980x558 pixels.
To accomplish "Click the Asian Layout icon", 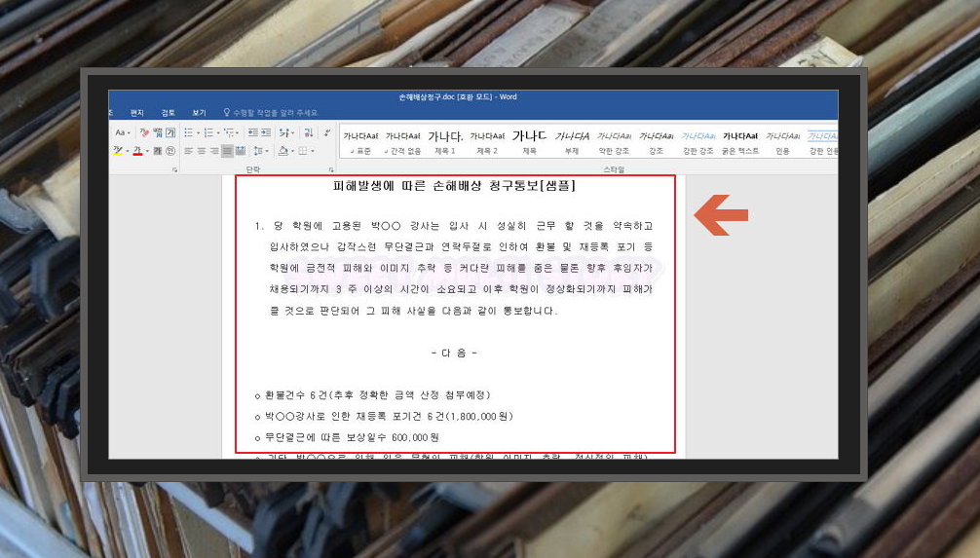I will [286, 132].
